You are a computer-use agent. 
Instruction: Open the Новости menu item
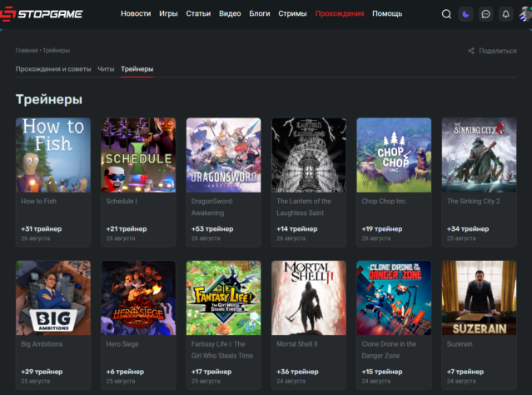click(136, 13)
